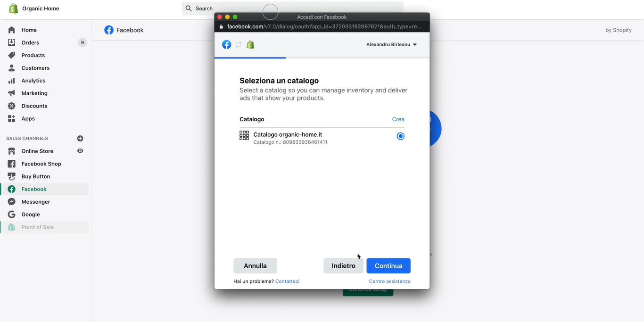Cancel with the Annulla button
This screenshot has height=322, width=644.
[255, 266]
